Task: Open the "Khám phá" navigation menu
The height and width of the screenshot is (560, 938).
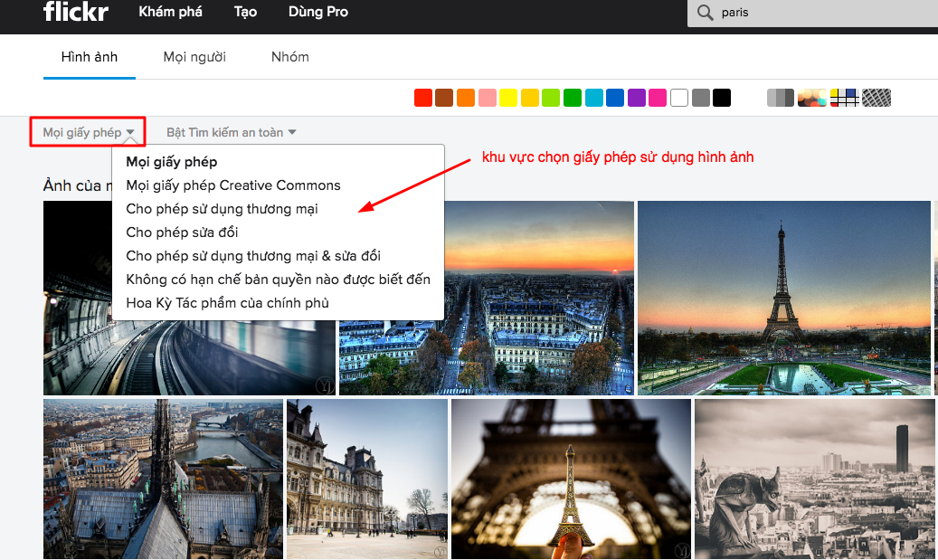Action: click(x=170, y=12)
